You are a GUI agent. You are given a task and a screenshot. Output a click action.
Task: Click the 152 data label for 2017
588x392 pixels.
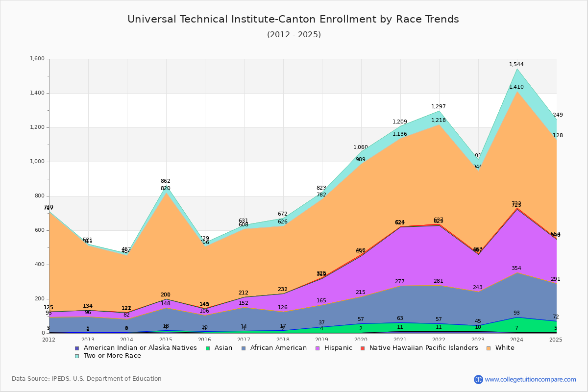[x=244, y=303]
